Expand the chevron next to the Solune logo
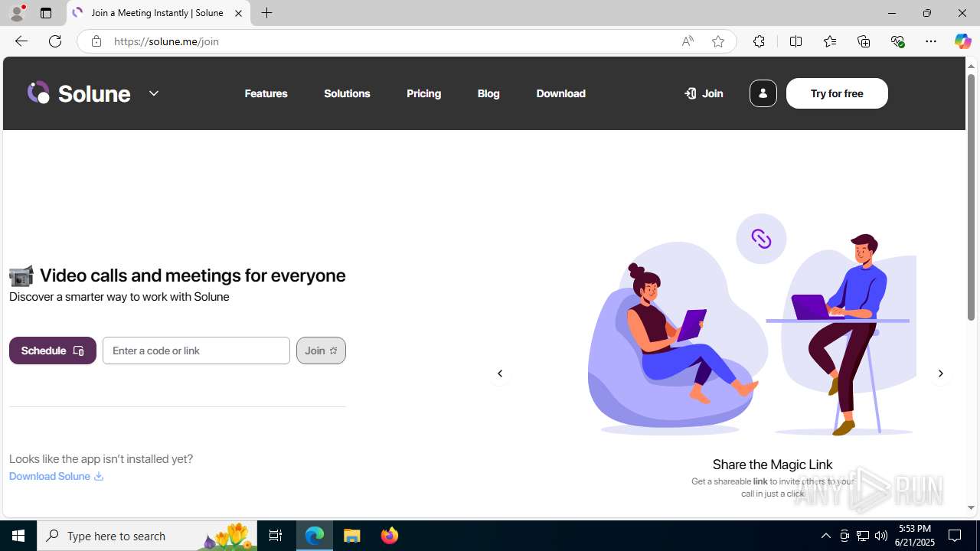 click(x=154, y=93)
